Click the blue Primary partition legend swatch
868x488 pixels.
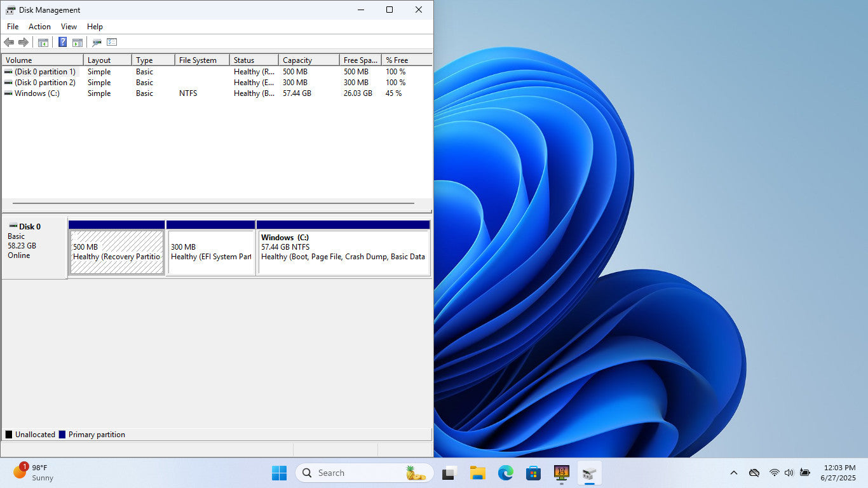coord(62,435)
